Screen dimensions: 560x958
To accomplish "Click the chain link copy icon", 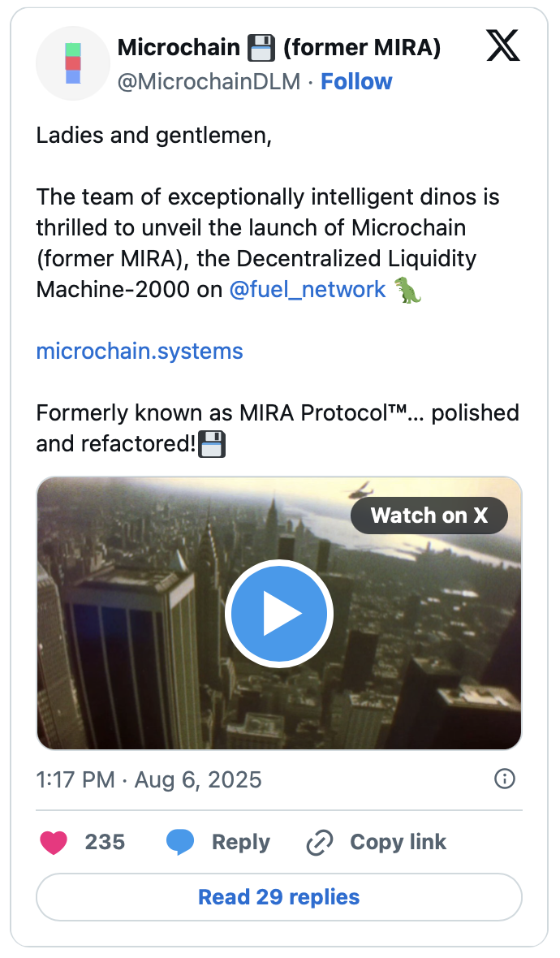I will pyautogui.click(x=320, y=843).
